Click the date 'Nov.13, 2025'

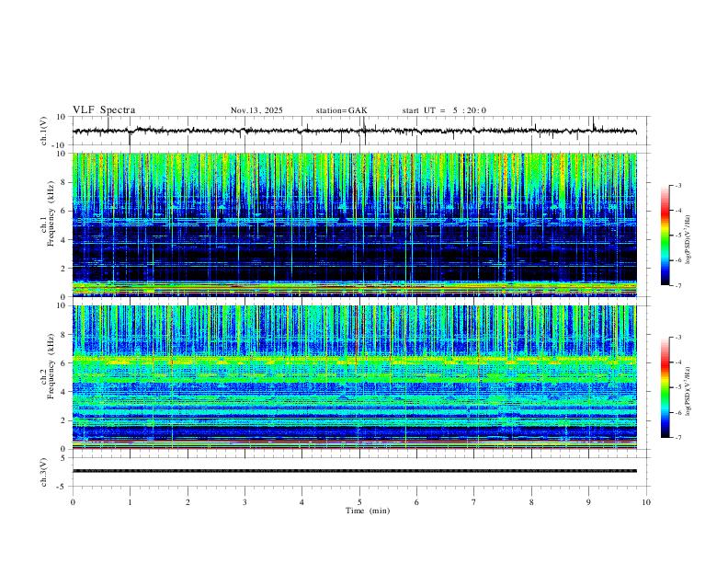(x=256, y=110)
